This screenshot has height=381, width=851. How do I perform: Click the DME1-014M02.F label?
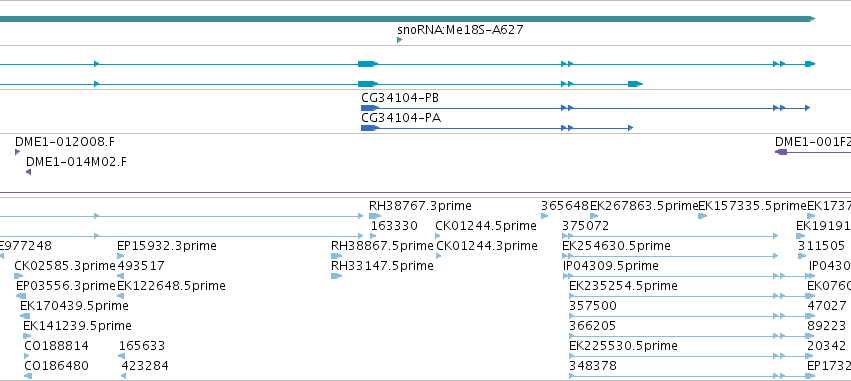(77, 162)
